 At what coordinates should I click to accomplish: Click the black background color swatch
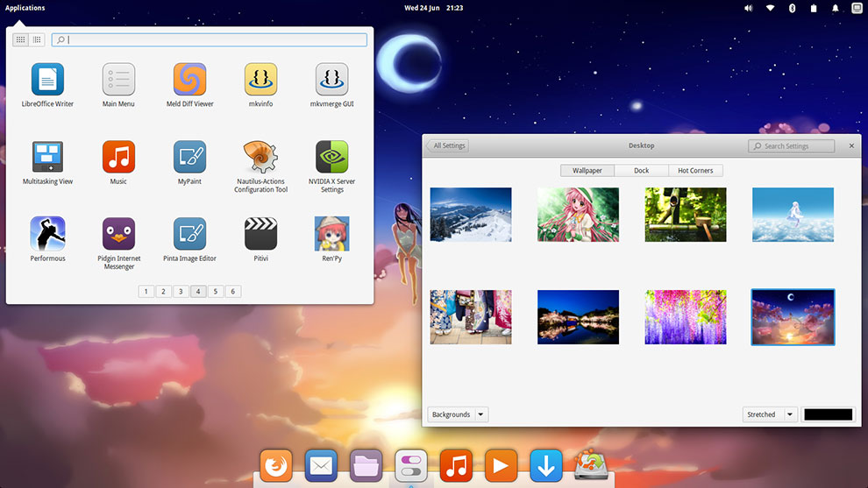pos(828,414)
